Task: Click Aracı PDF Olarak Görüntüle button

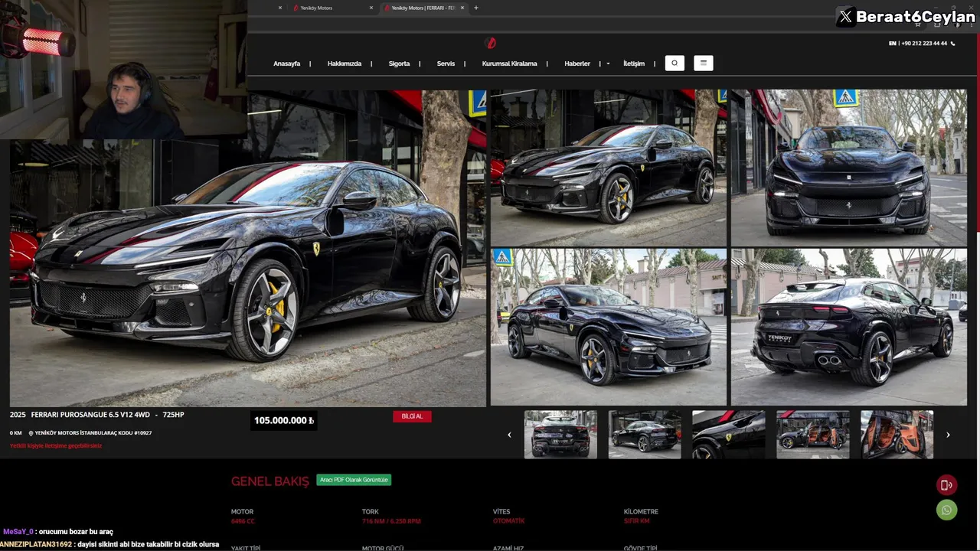Action: click(x=354, y=480)
